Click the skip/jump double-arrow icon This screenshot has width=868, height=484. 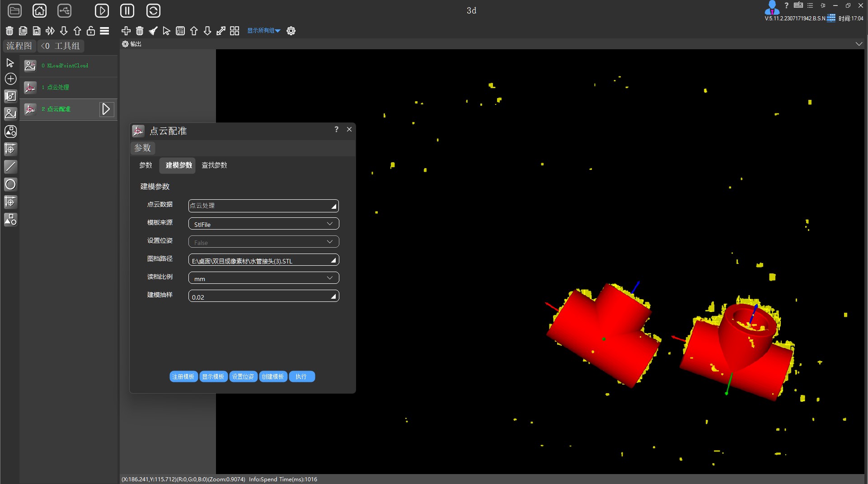point(50,31)
